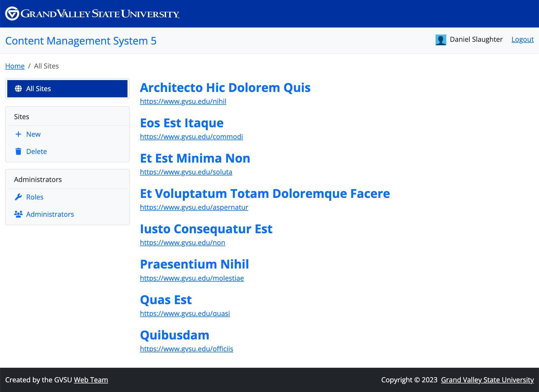
Task: Click the Web Team footer link
Action: click(x=91, y=380)
